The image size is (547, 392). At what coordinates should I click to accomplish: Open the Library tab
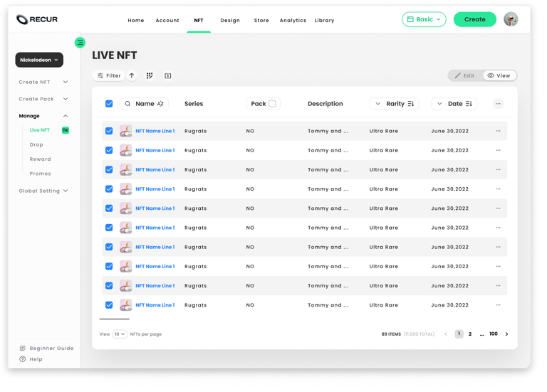tap(324, 20)
